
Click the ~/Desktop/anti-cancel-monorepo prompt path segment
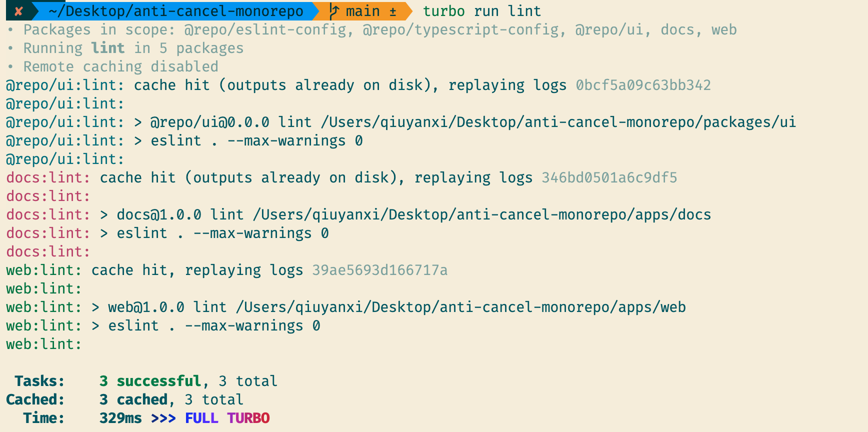(x=176, y=11)
